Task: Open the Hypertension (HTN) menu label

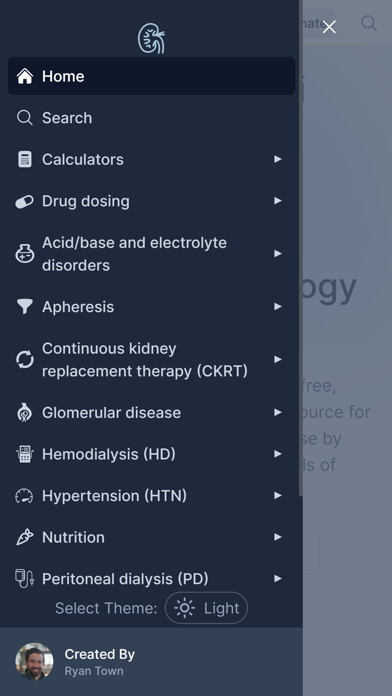Action: pyautogui.click(x=114, y=496)
